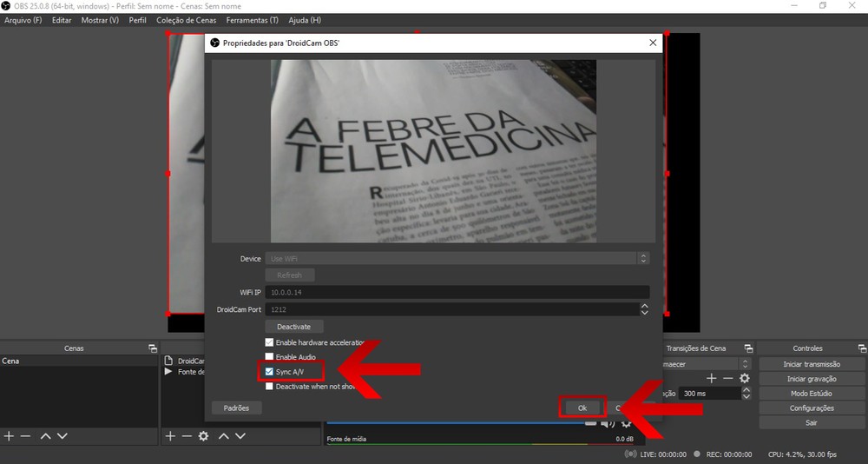Click the CPU: 4.2%, 30.00 fps status text

[x=802, y=454]
